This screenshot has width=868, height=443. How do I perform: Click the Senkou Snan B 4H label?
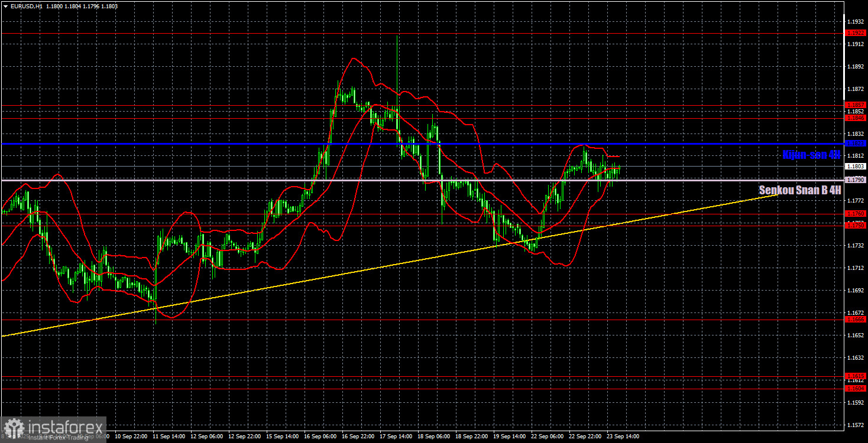tap(799, 190)
